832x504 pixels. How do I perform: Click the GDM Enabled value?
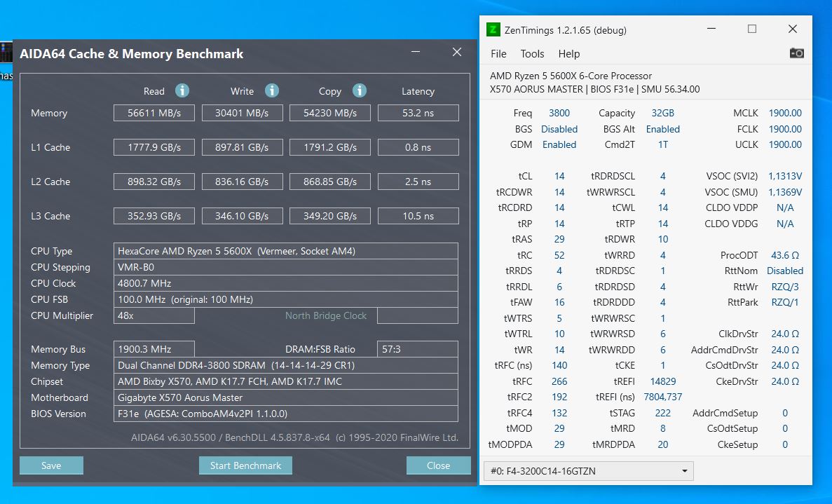coord(559,144)
